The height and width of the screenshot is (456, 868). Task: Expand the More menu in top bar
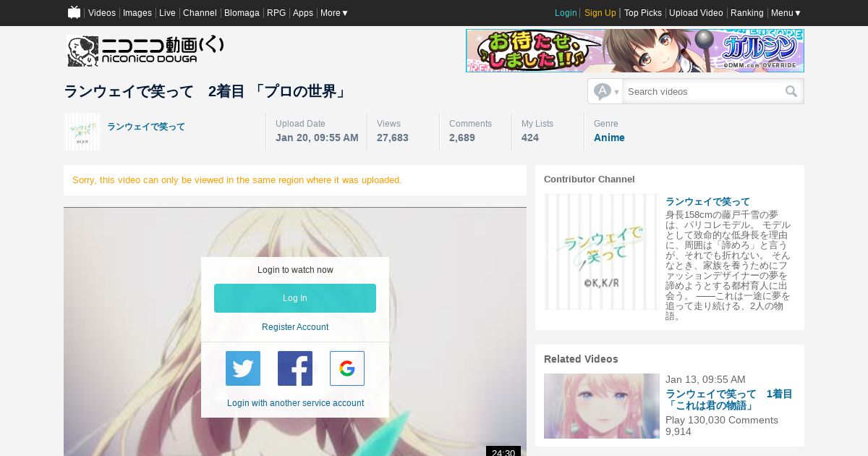(x=334, y=12)
